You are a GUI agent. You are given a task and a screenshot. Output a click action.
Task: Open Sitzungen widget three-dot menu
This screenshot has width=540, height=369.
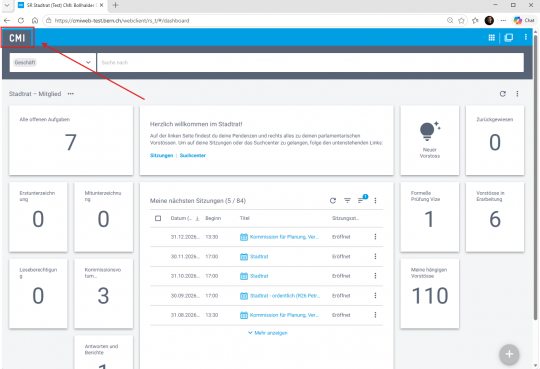point(375,201)
